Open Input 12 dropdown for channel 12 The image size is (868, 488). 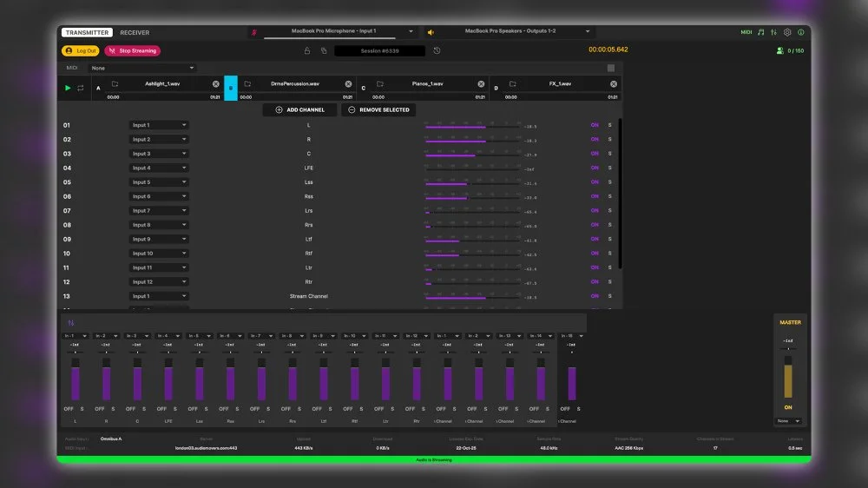(158, 282)
